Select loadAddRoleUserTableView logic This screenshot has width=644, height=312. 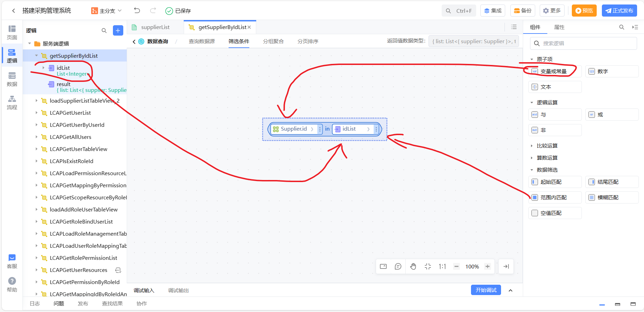(x=84, y=209)
